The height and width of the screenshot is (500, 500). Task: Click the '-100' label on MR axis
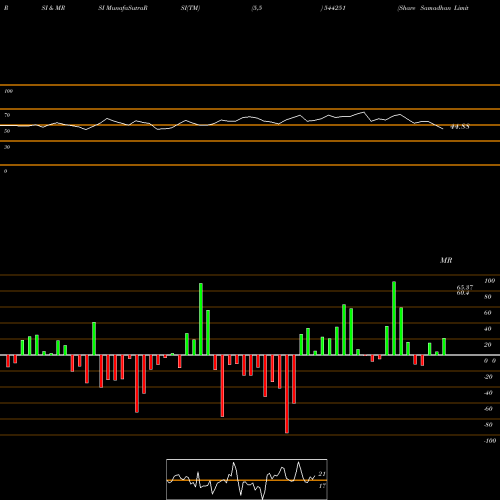coord(490,441)
